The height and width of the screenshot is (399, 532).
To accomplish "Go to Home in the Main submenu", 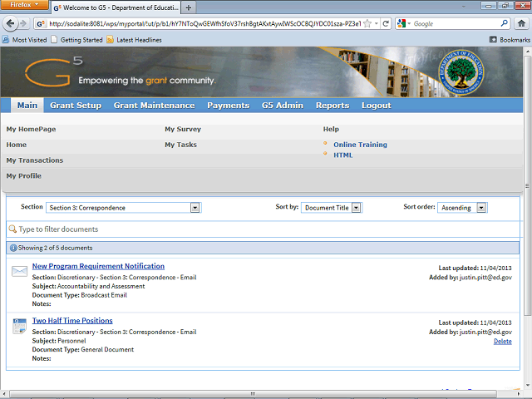I will tap(17, 145).
